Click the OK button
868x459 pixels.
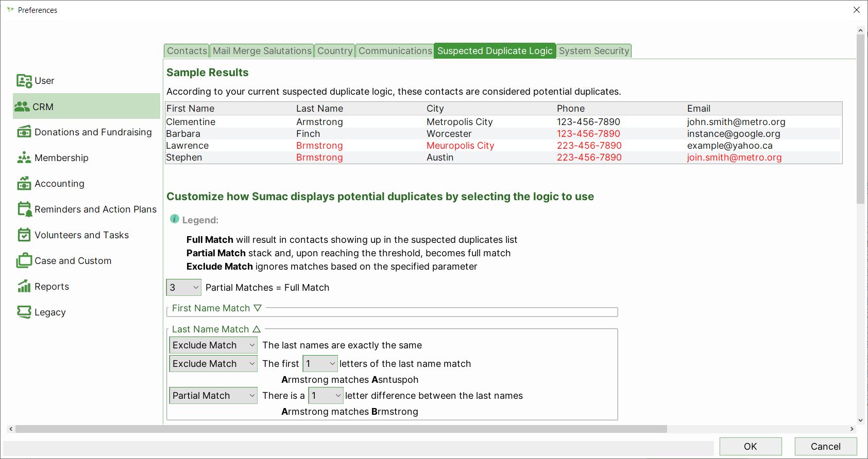coord(751,447)
